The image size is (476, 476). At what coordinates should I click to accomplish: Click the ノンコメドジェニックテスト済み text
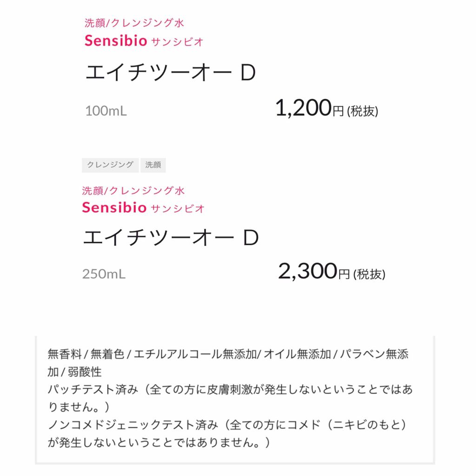click(x=132, y=425)
